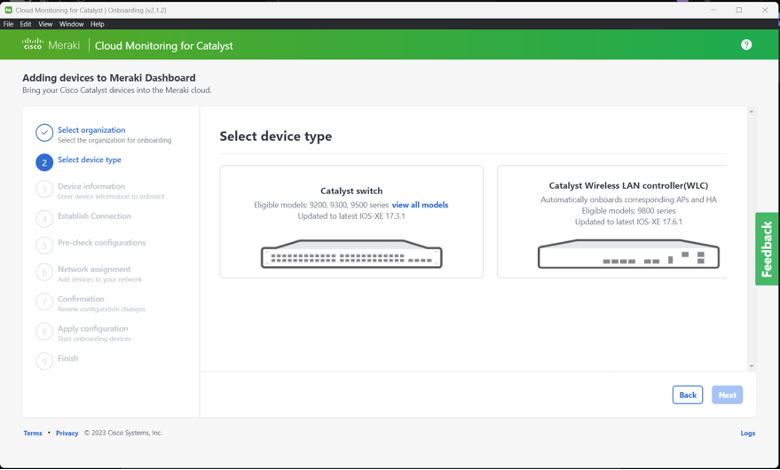This screenshot has height=470, width=780.
Task: Open the Help menu
Action: tap(97, 24)
